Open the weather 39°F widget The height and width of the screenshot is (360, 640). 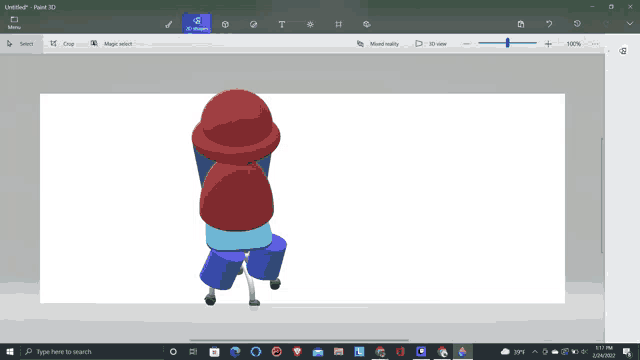[513, 351]
